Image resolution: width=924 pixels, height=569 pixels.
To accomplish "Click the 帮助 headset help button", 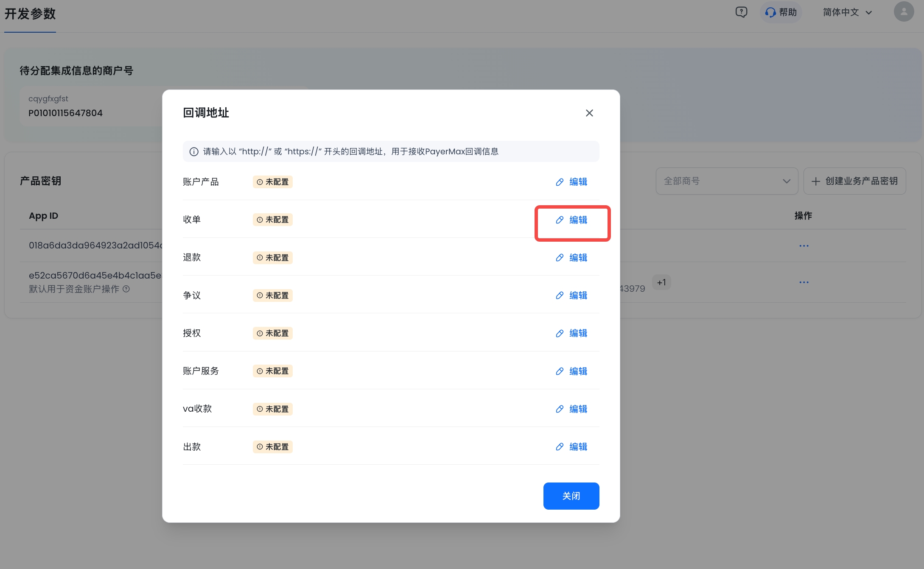I will pos(781,12).
